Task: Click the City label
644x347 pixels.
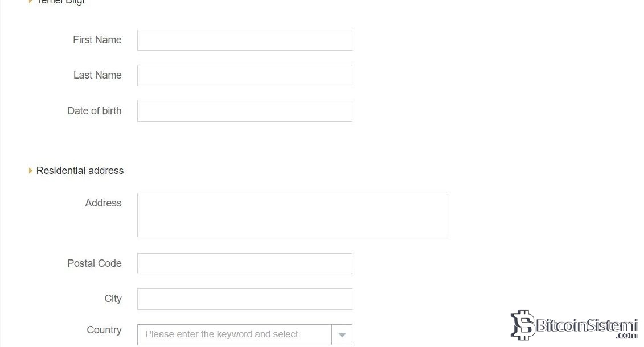Action: 113,299
